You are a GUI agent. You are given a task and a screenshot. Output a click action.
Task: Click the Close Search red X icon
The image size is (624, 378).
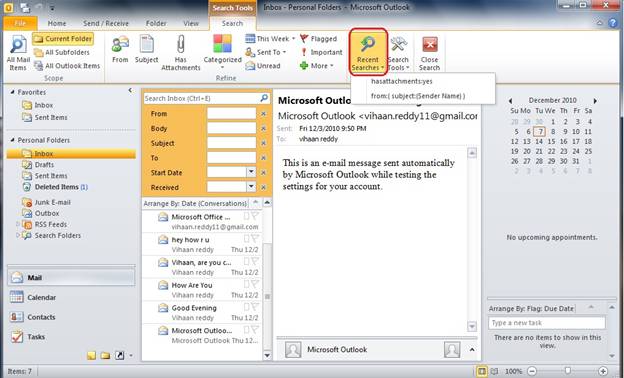[430, 45]
